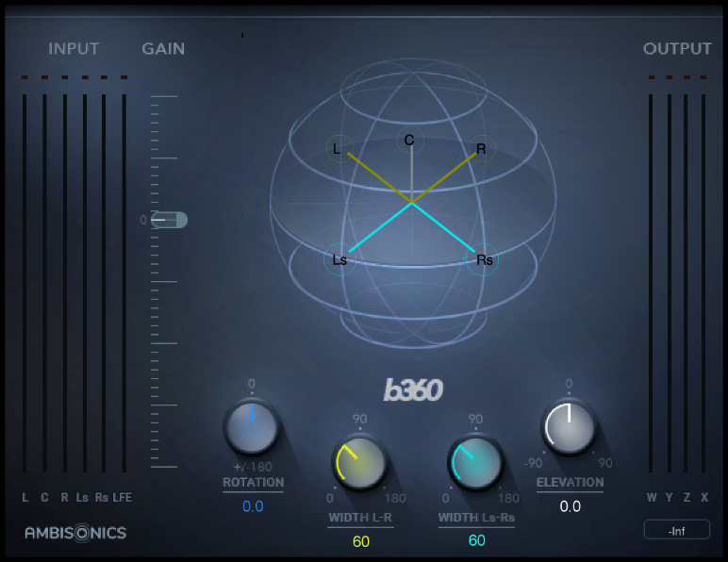This screenshot has width=728, height=562.
Task: Select the Width L-R value 60 field
Action: point(361,541)
